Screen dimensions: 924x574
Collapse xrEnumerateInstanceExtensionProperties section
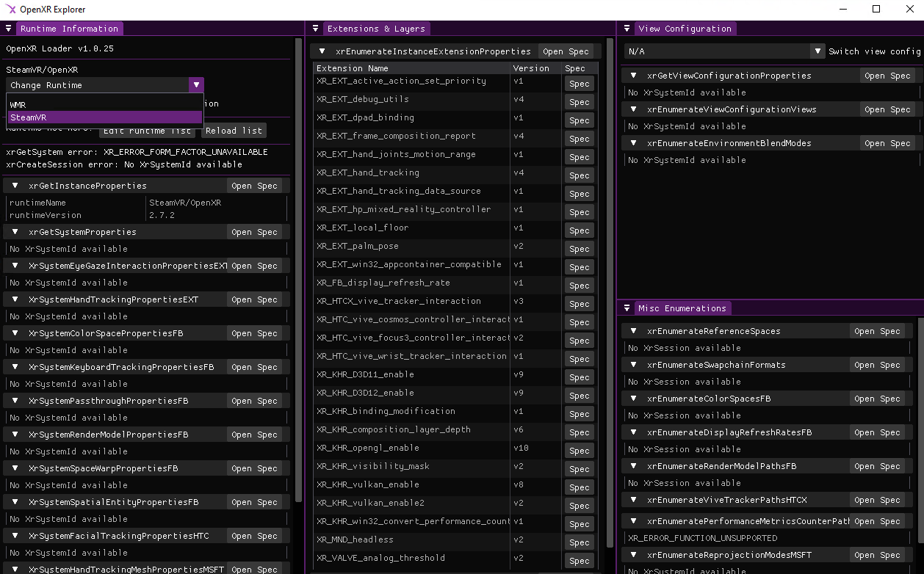click(x=322, y=51)
